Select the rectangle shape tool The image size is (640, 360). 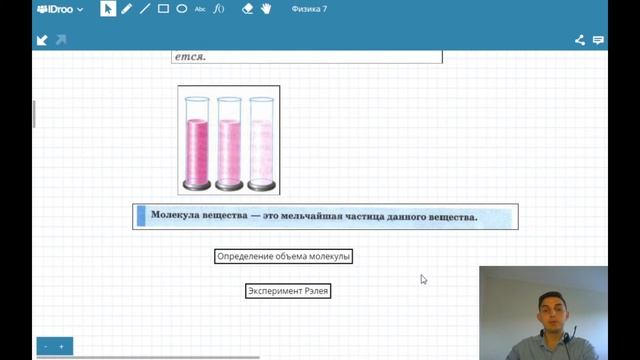click(163, 9)
